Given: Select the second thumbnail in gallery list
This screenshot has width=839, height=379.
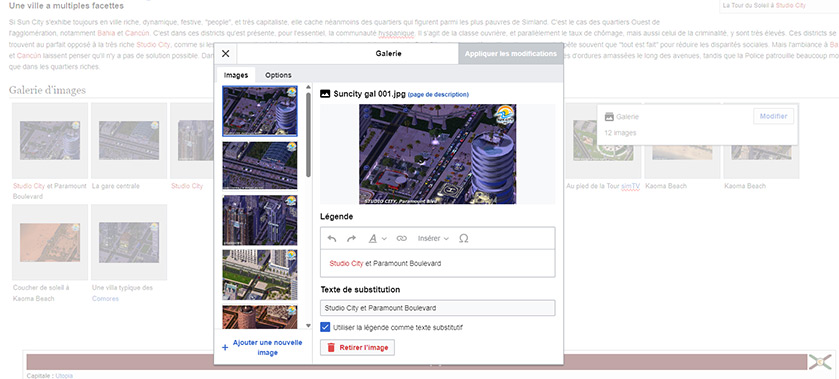Looking at the screenshot, I should [x=260, y=165].
